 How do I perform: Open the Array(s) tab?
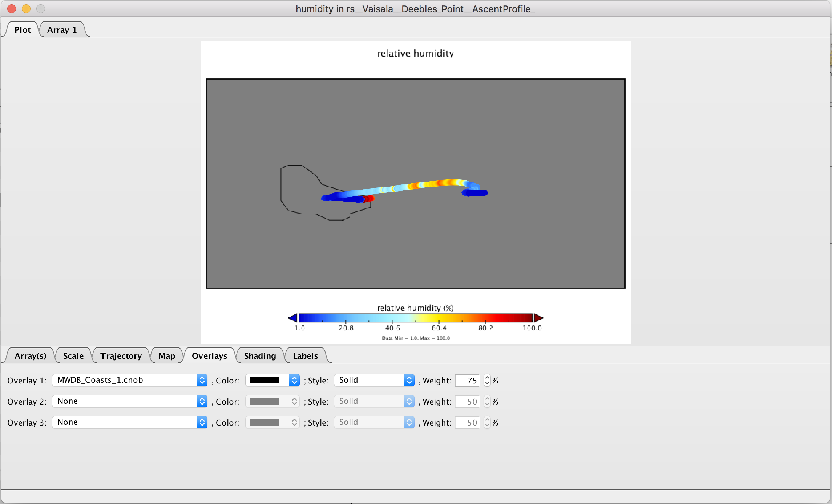[31, 356]
